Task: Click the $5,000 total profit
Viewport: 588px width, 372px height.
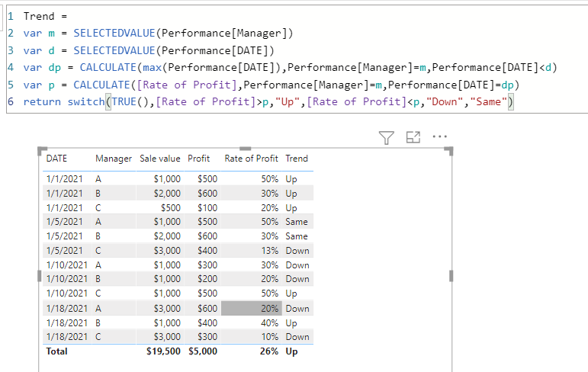Action: point(203,351)
